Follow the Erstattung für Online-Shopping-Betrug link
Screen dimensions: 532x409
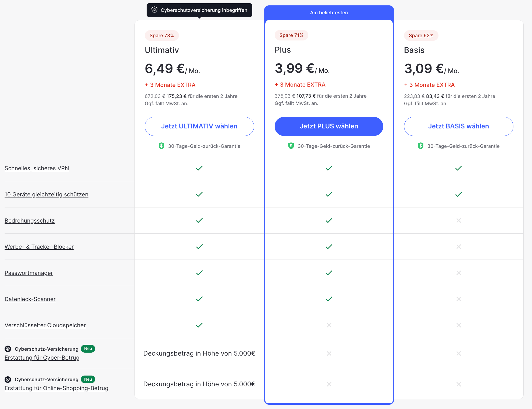click(x=56, y=388)
